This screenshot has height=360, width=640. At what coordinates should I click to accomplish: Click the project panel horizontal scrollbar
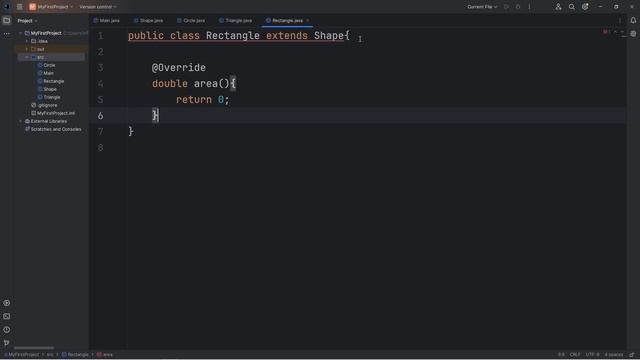coord(34,348)
